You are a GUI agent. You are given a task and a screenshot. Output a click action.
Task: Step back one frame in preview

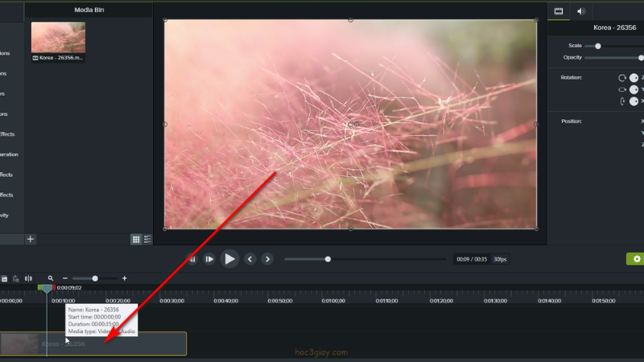(192, 259)
